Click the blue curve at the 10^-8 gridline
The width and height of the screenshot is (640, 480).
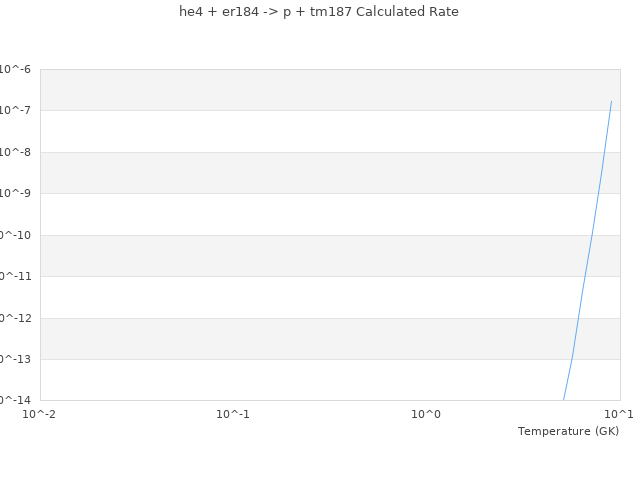605,152
